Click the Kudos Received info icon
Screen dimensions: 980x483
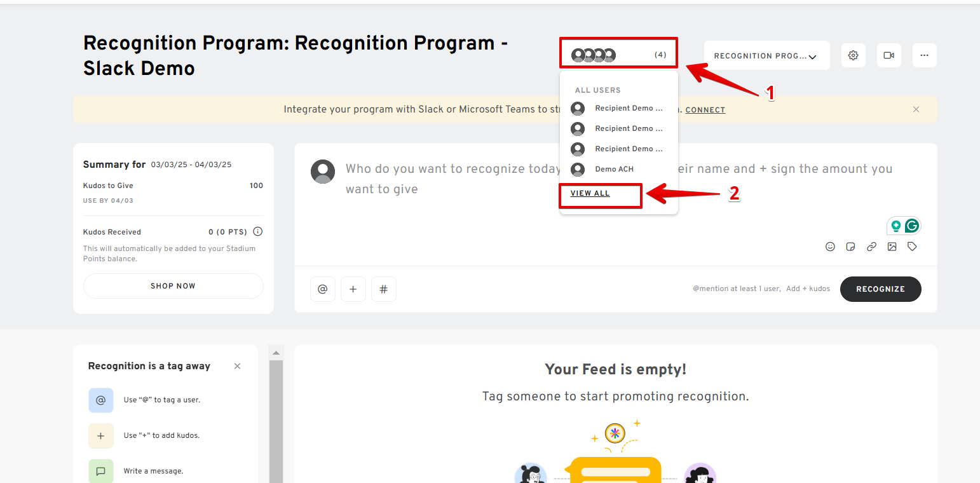pos(258,232)
